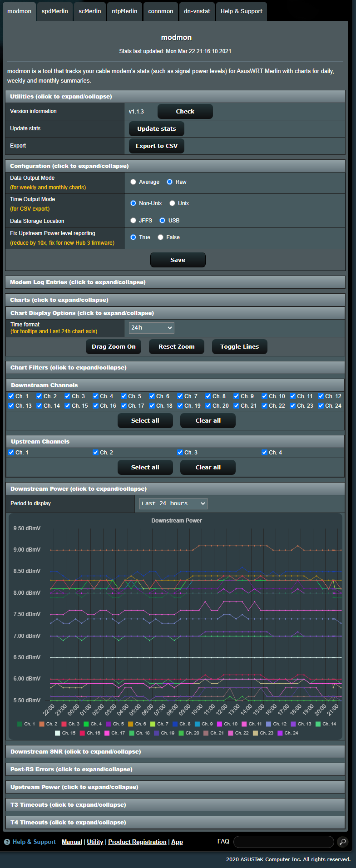Open the ntpMerlin tab

pyautogui.click(x=124, y=11)
